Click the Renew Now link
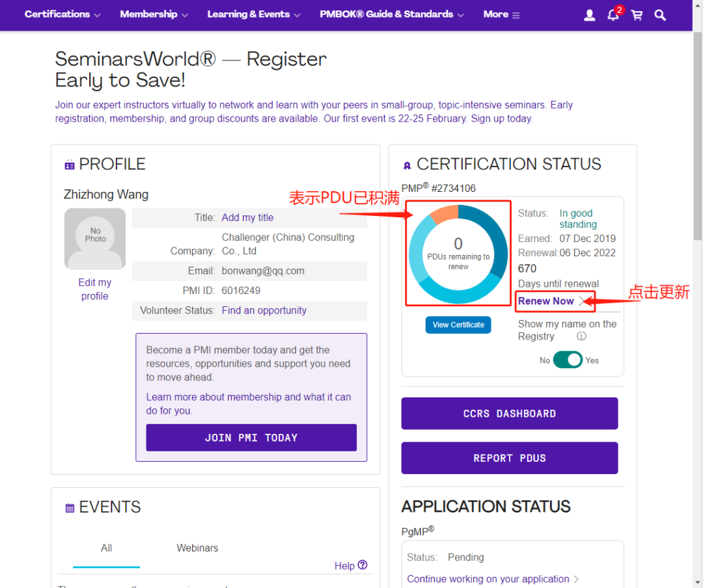Viewport: 703px width, 588px height. pyautogui.click(x=545, y=301)
